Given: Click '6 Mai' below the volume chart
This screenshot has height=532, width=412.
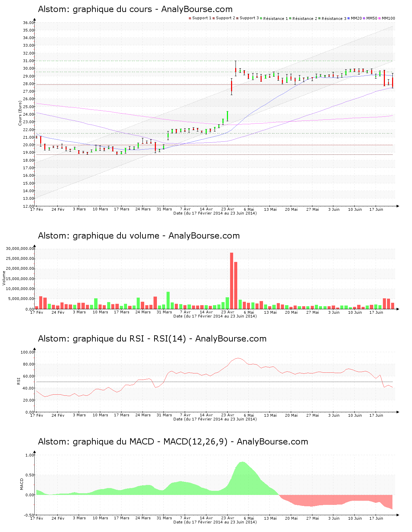Looking at the screenshot, I should pyautogui.click(x=249, y=312).
